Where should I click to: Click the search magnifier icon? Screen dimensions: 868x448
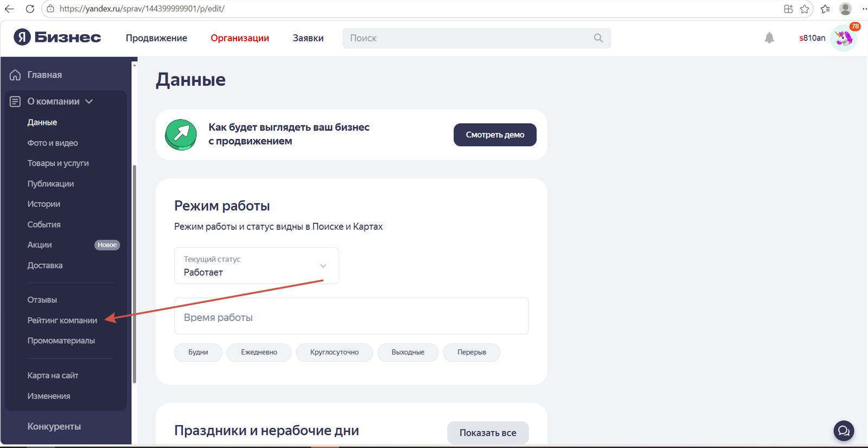coord(598,38)
